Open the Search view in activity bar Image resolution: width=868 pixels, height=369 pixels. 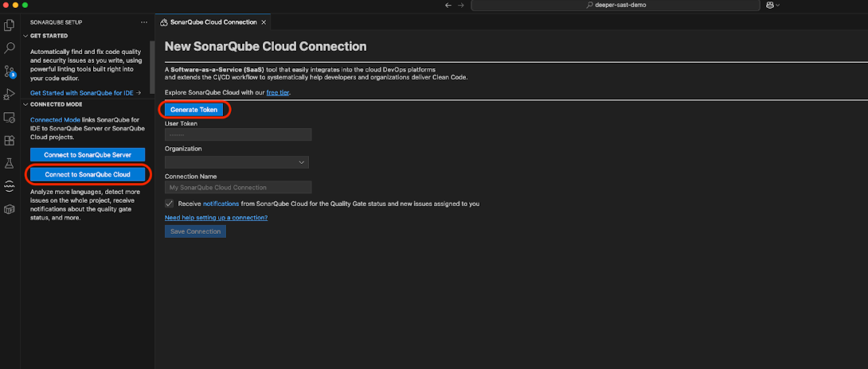10,49
